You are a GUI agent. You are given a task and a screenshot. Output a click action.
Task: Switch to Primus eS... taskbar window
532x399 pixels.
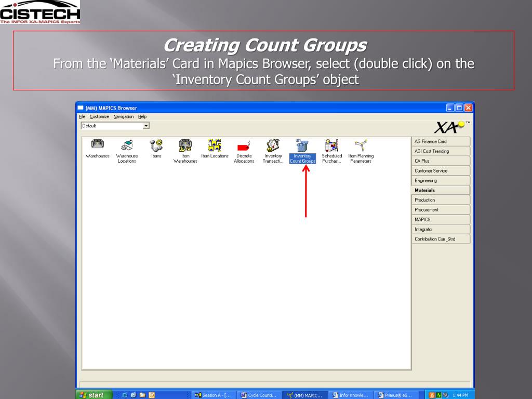click(x=396, y=395)
